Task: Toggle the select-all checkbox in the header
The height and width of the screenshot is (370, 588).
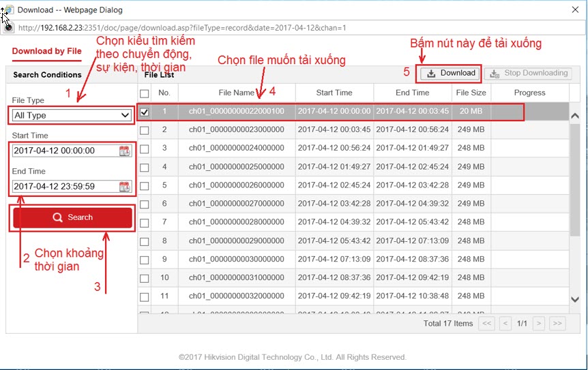Action: [x=144, y=93]
